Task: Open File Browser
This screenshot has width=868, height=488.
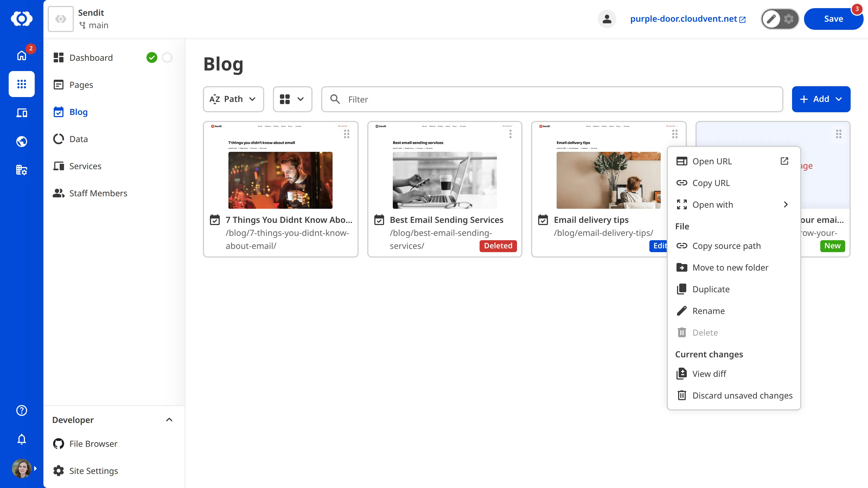Action: 93,444
